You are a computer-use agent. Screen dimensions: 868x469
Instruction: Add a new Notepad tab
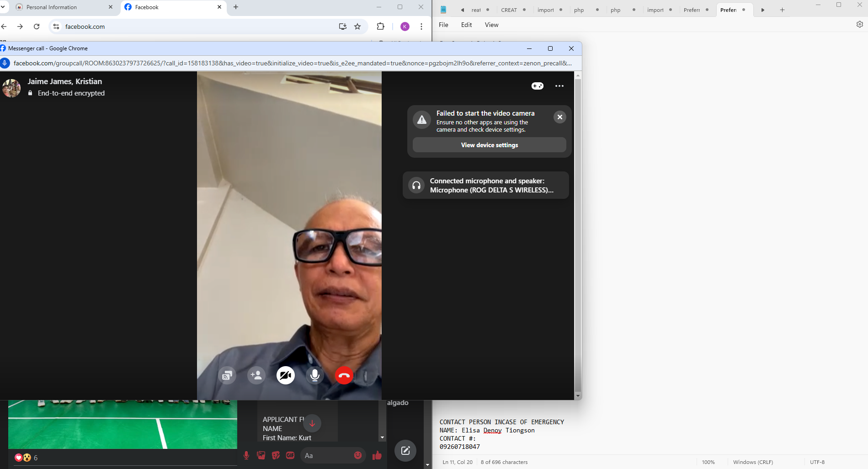[782, 10]
